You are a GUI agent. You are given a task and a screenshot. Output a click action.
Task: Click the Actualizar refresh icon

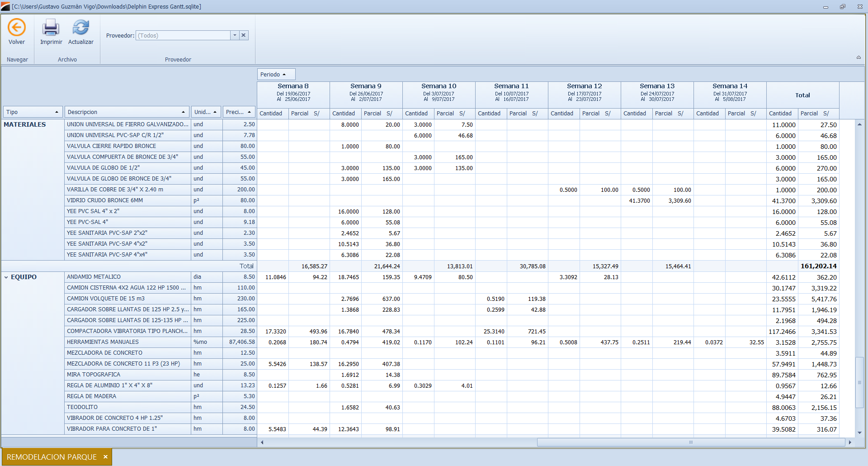[x=81, y=28]
